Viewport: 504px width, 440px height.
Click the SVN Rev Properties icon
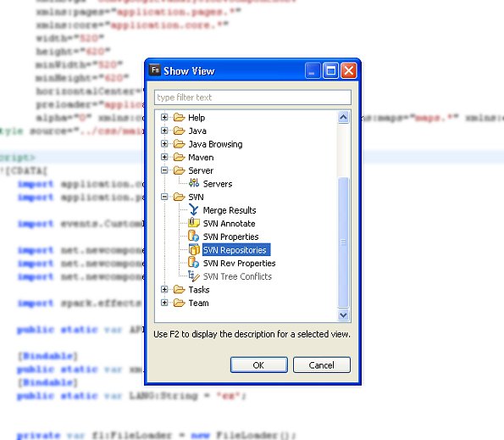(193, 263)
